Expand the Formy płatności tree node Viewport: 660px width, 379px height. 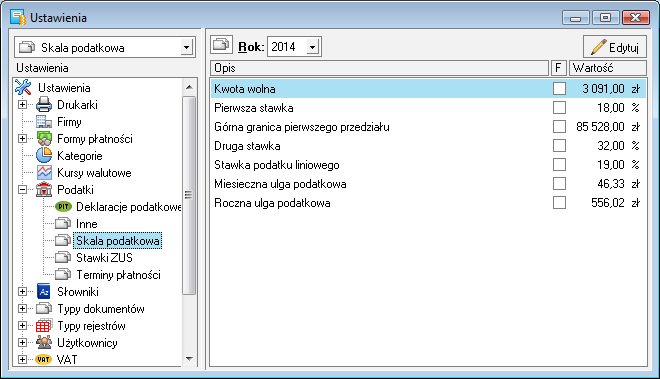coord(22,139)
